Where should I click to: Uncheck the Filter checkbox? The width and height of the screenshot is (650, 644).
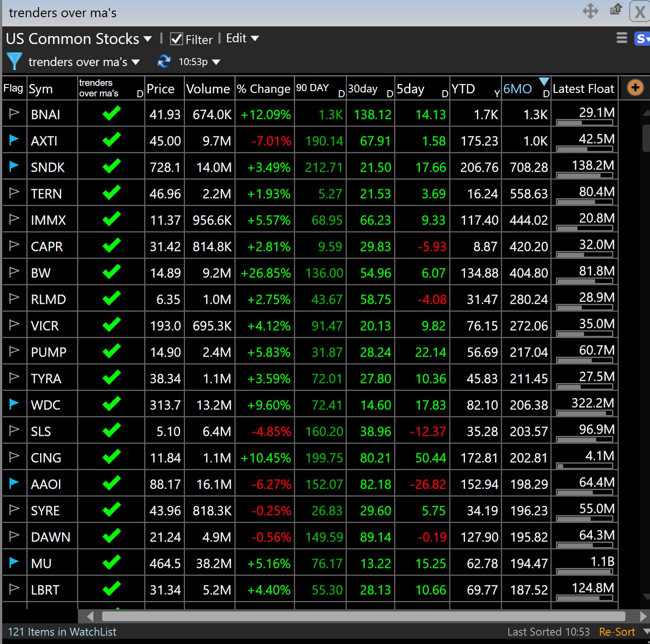tap(176, 39)
